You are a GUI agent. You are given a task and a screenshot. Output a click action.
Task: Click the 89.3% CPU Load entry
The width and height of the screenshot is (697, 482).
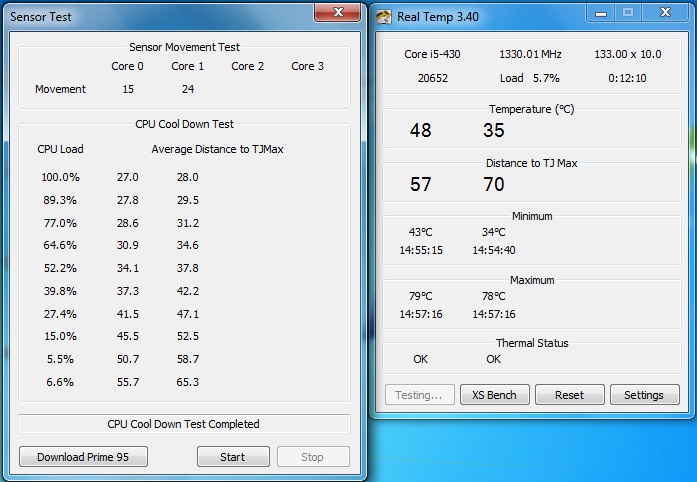coord(60,200)
